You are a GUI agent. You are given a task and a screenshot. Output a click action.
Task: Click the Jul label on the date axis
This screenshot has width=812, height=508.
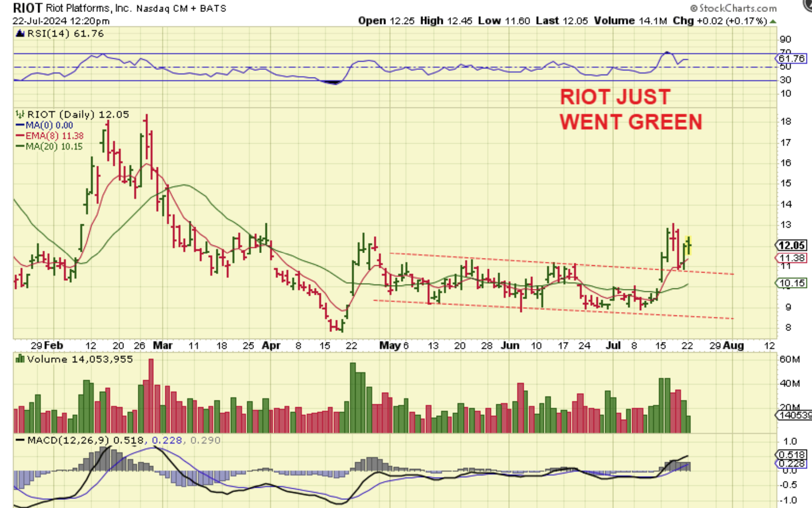coord(613,346)
